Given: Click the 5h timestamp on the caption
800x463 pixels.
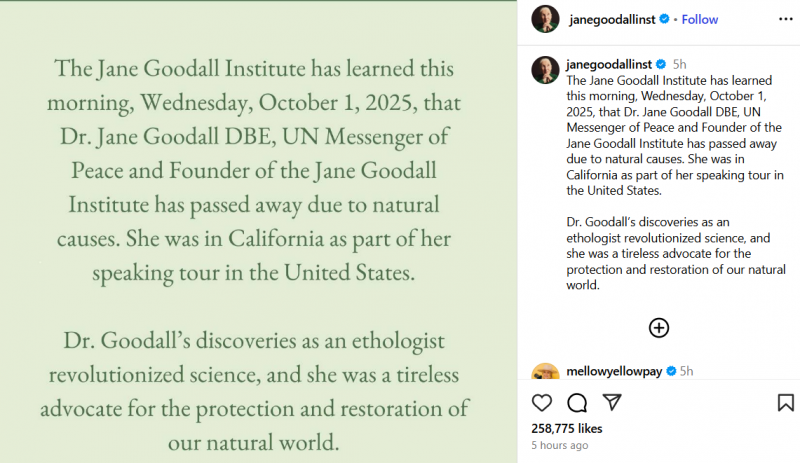Looking at the screenshot, I should pos(680,63).
